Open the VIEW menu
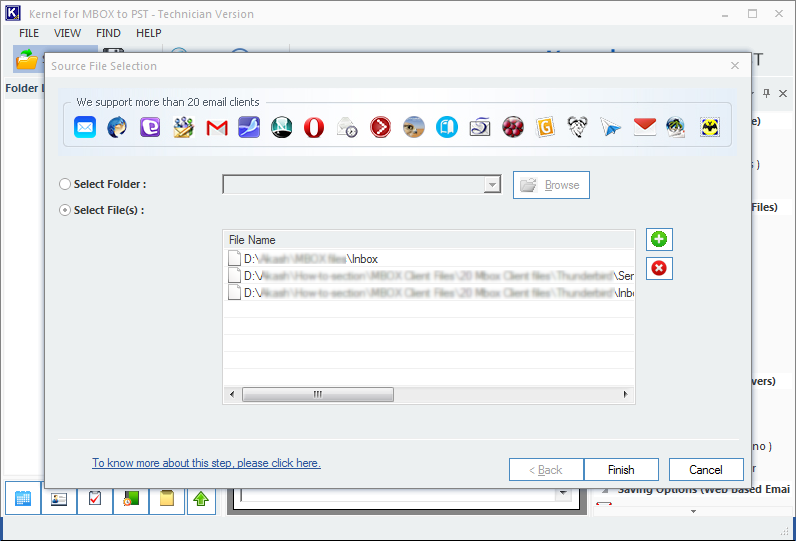 (67, 33)
